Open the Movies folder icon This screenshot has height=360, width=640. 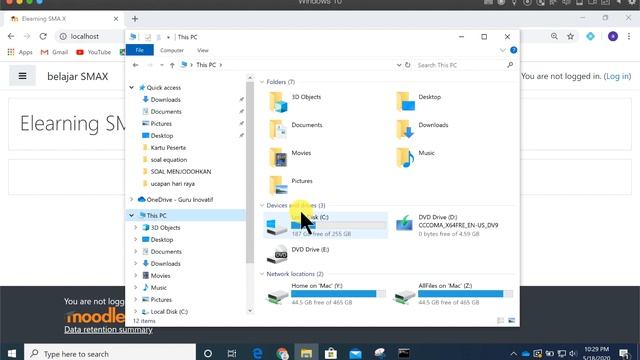point(278,157)
